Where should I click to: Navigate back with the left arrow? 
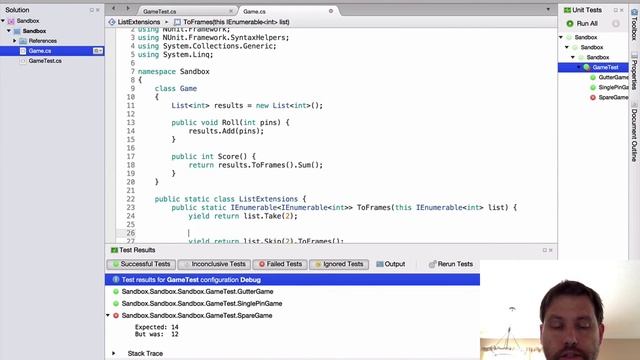(x=113, y=9)
